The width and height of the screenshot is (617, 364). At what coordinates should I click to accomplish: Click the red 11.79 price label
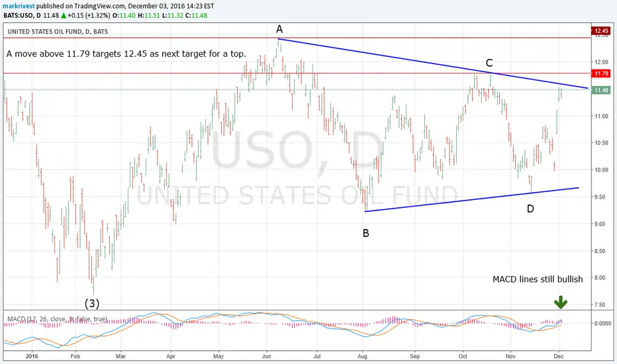tap(601, 73)
